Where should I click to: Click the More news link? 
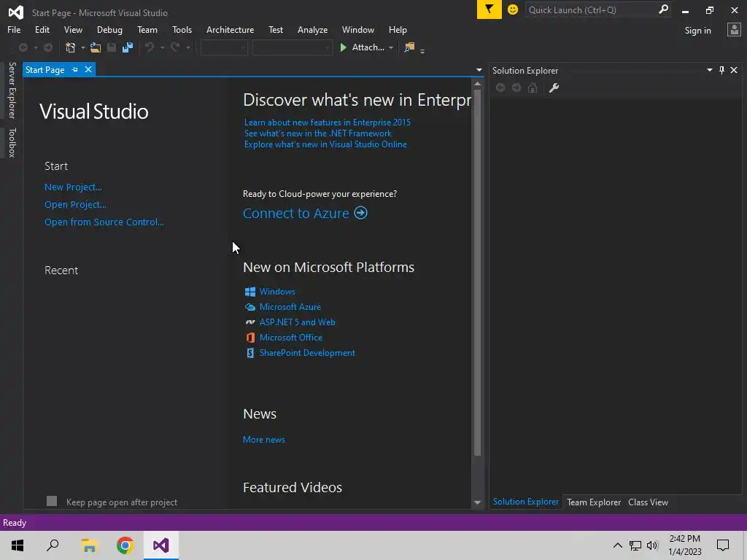264,440
